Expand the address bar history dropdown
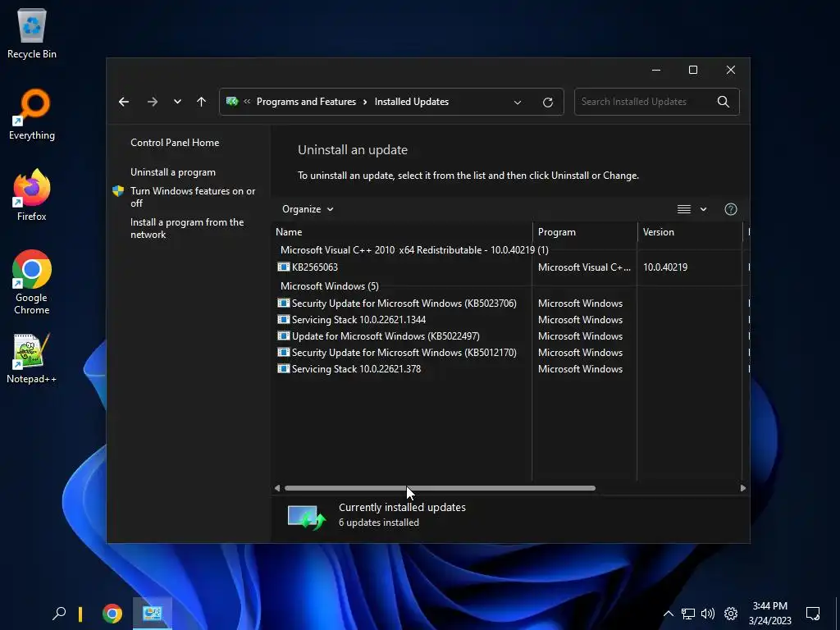This screenshot has height=630, width=840. tap(518, 103)
